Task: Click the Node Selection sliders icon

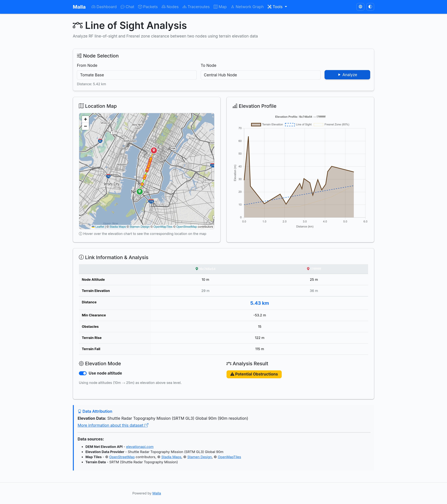Action: (x=79, y=56)
